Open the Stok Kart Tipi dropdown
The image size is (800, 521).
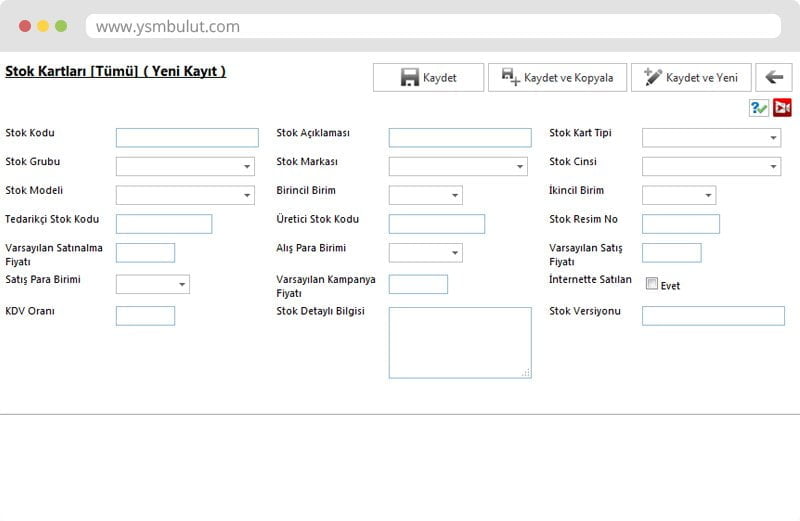pos(711,138)
